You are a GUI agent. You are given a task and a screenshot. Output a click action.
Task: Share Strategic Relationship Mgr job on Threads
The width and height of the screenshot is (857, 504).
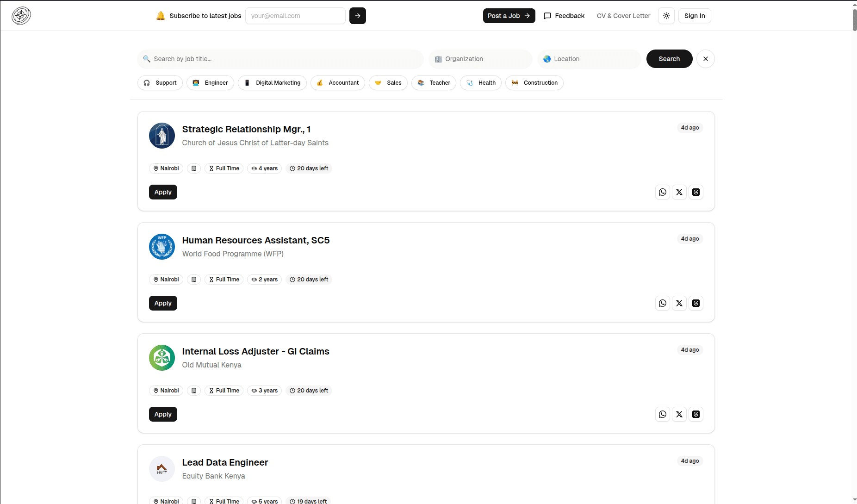pos(696,192)
